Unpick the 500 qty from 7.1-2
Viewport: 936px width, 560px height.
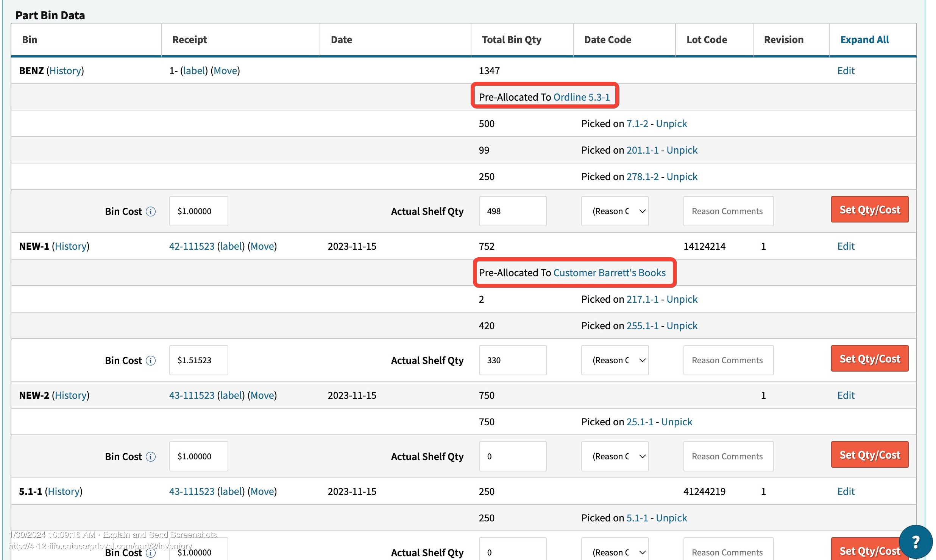[671, 124]
